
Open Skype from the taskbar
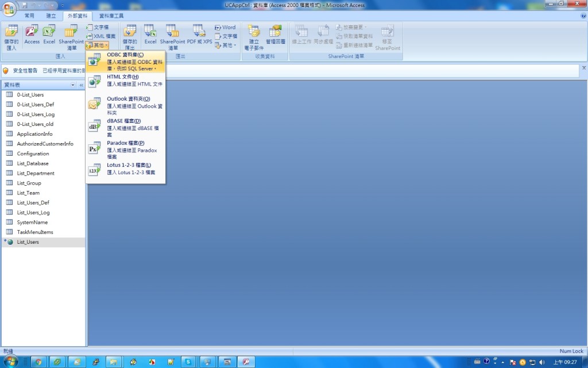tap(188, 362)
